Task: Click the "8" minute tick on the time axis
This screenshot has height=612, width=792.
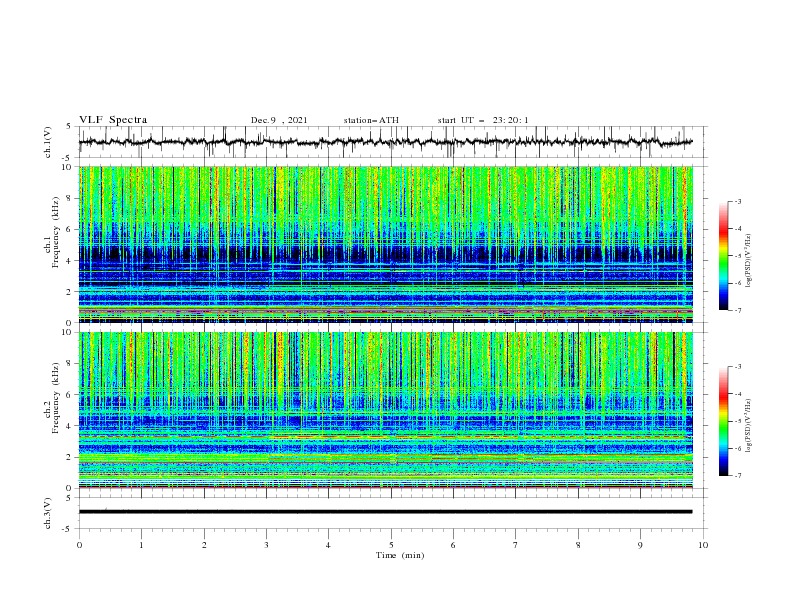Action: [x=578, y=545]
